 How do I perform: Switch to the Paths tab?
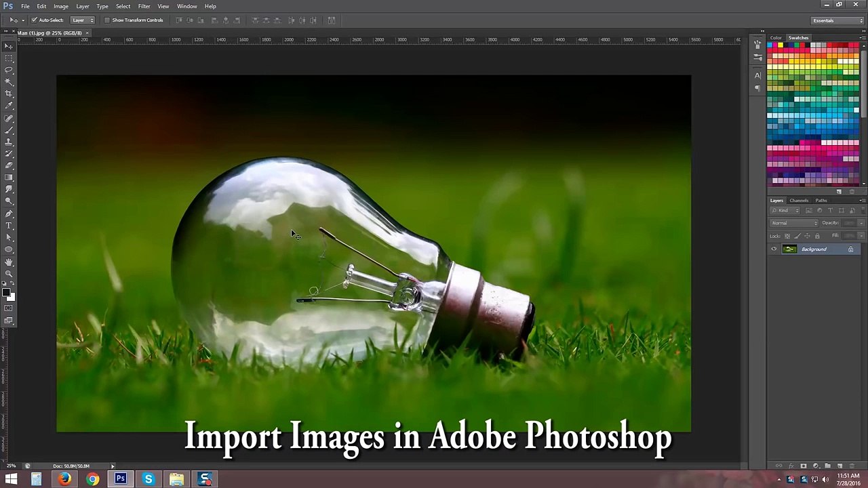pos(821,201)
